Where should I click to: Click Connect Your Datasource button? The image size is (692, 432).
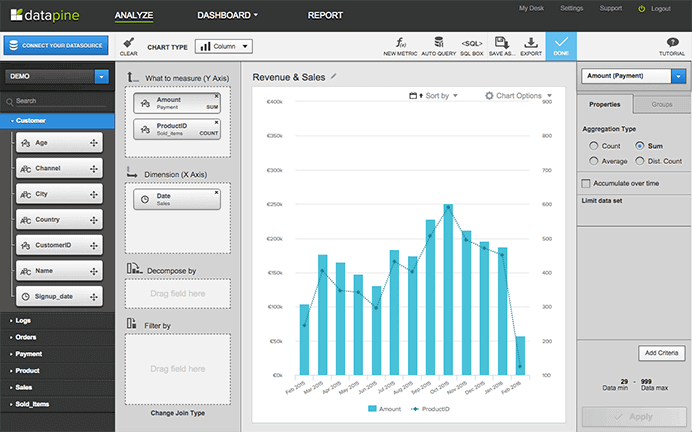tap(56, 46)
